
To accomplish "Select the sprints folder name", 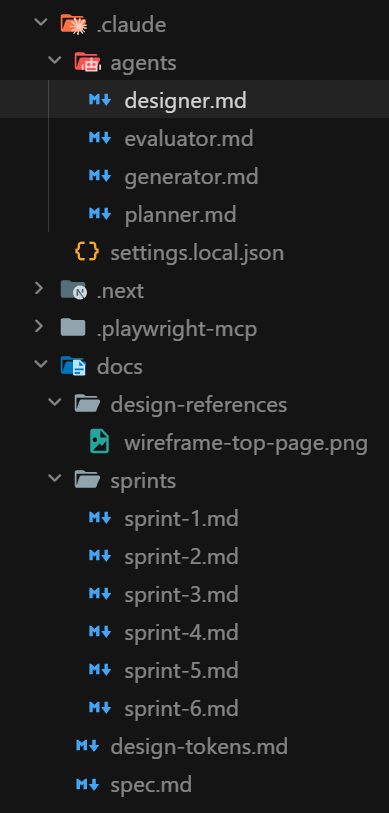I will pos(143,481).
